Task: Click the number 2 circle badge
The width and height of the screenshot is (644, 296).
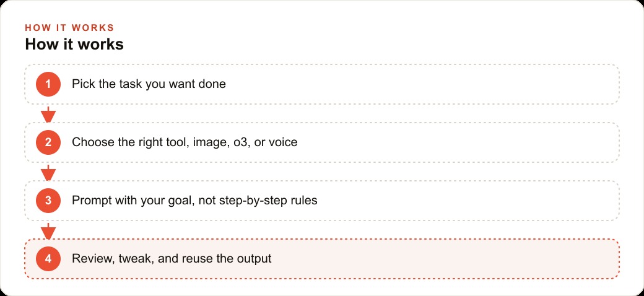Action: tap(48, 142)
